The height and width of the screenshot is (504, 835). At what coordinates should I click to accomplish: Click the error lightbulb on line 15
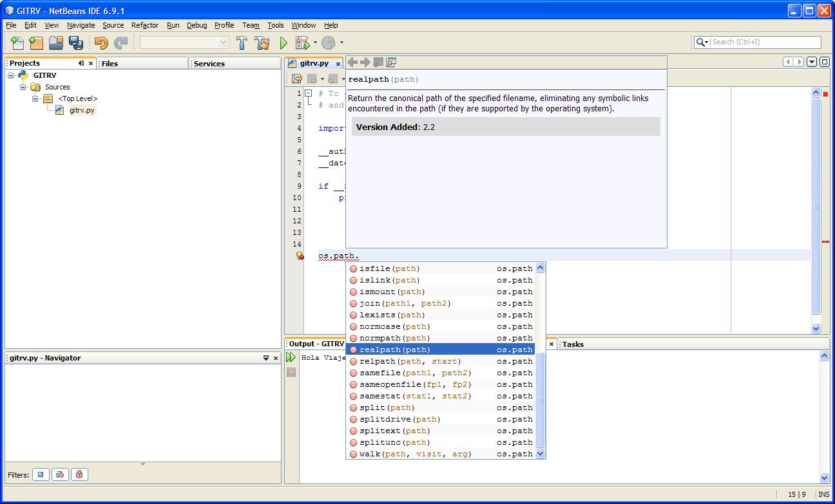click(300, 256)
